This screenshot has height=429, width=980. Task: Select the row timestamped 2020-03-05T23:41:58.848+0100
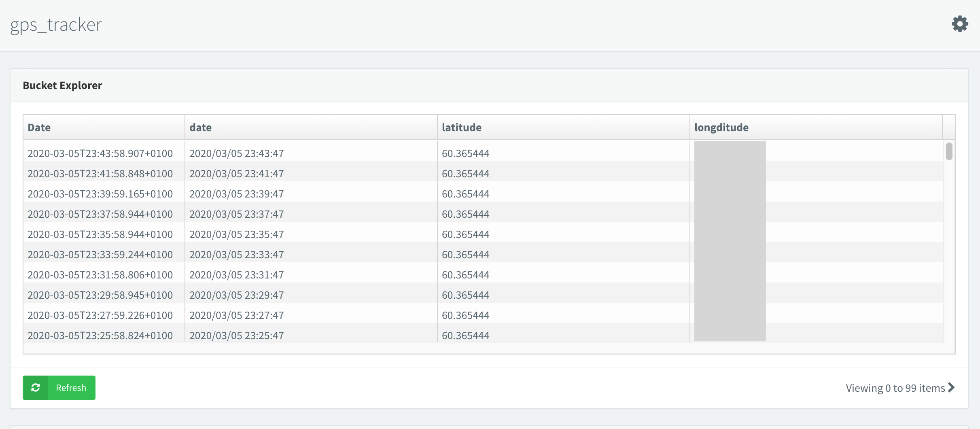click(x=100, y=174)
